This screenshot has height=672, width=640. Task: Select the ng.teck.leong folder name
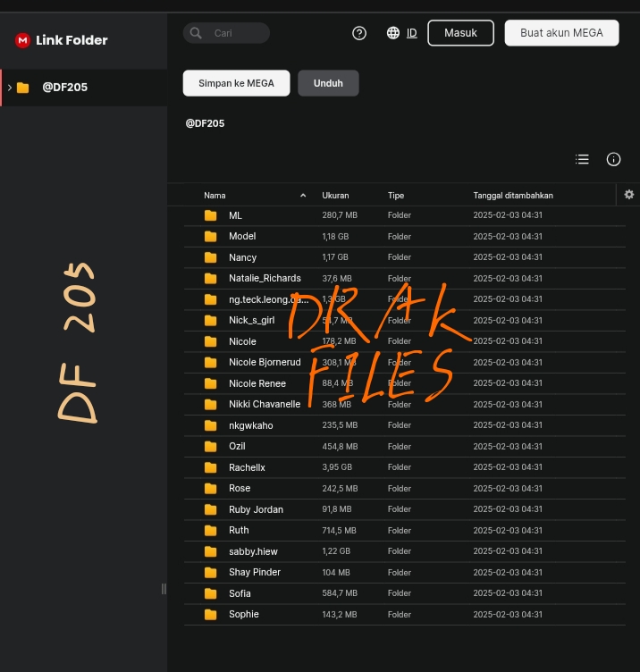(268, 299)
